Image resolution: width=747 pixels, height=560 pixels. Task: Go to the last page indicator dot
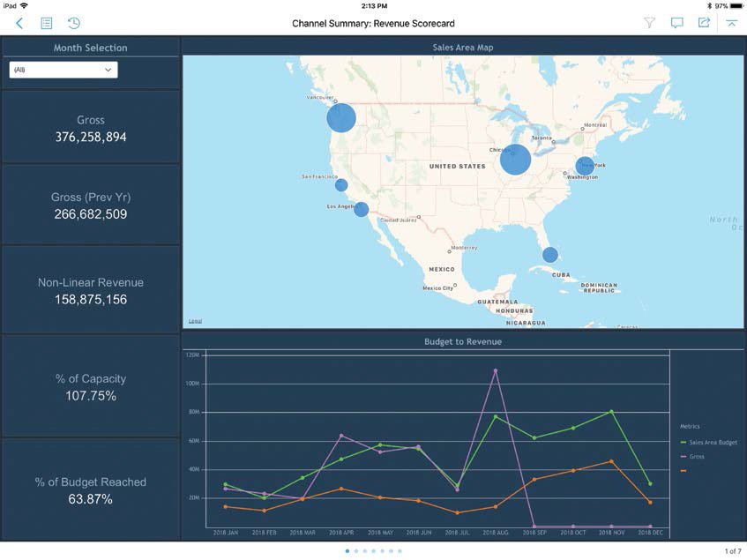(400, 551)
